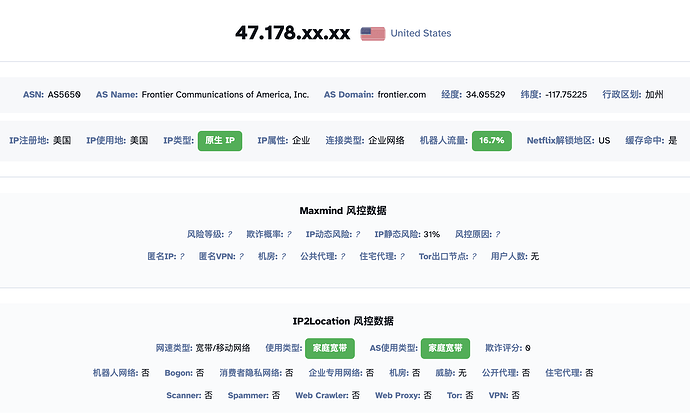
Task: Select the 消费者隐私网络 value 否
Action: (289, 373)
